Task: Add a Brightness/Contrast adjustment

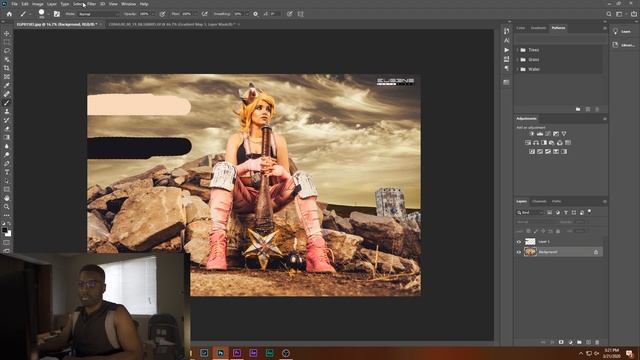Action: (x=531, y=134)
